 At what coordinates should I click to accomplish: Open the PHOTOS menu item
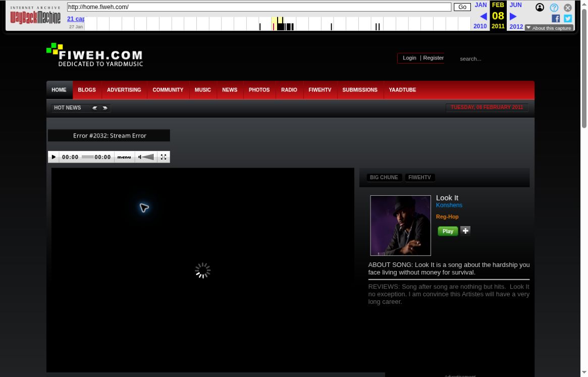[259, 90]
